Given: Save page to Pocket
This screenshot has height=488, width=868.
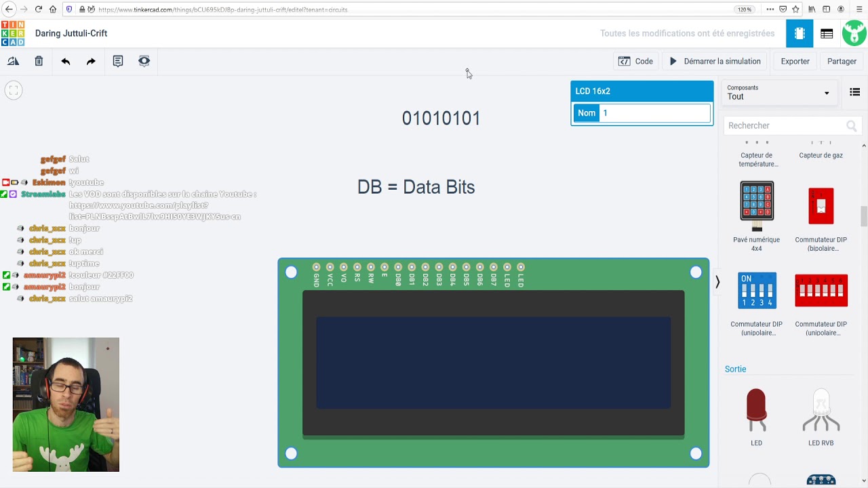Looking at the screenshot, I should [783, 9].
